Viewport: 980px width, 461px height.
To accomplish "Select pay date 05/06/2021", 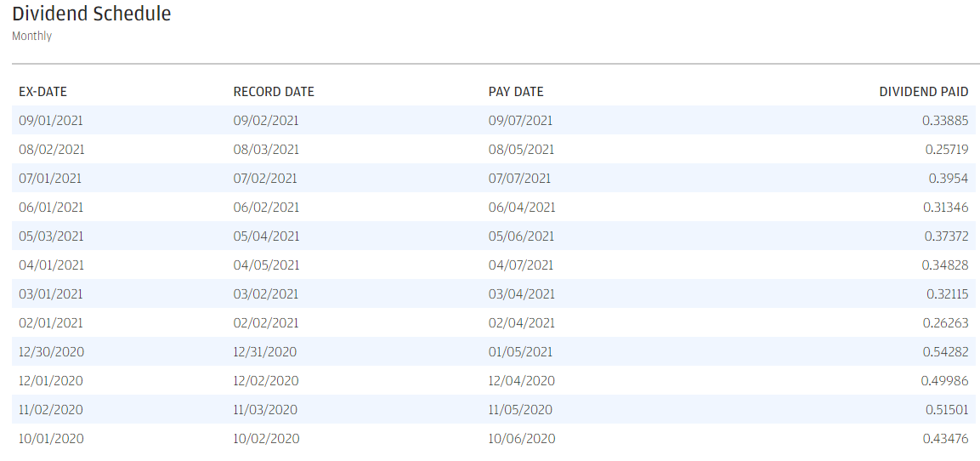I will coord(521,236).
